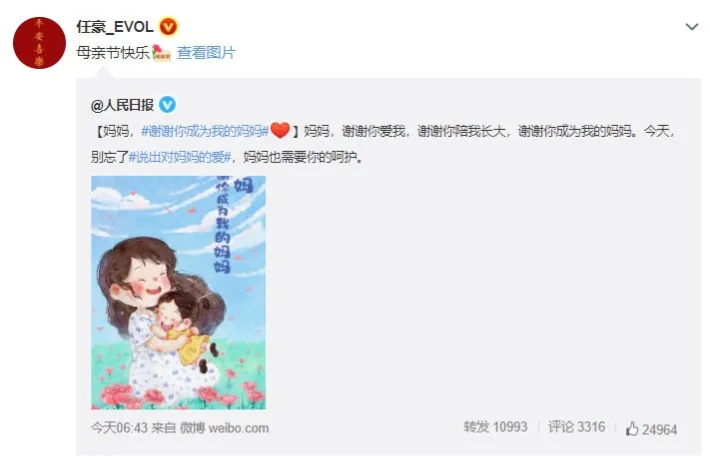Open 任豪_EVOL user profile name
Viewport: 710px width, 456px height.
click(115, 27)
